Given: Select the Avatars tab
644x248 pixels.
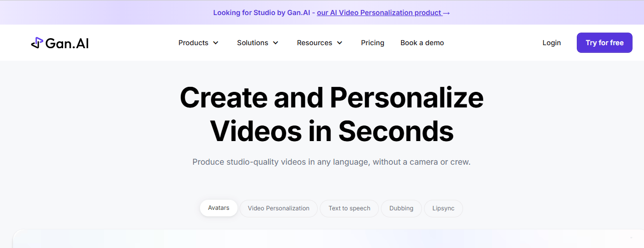Looking at the screenshot, I should (219, 208).
